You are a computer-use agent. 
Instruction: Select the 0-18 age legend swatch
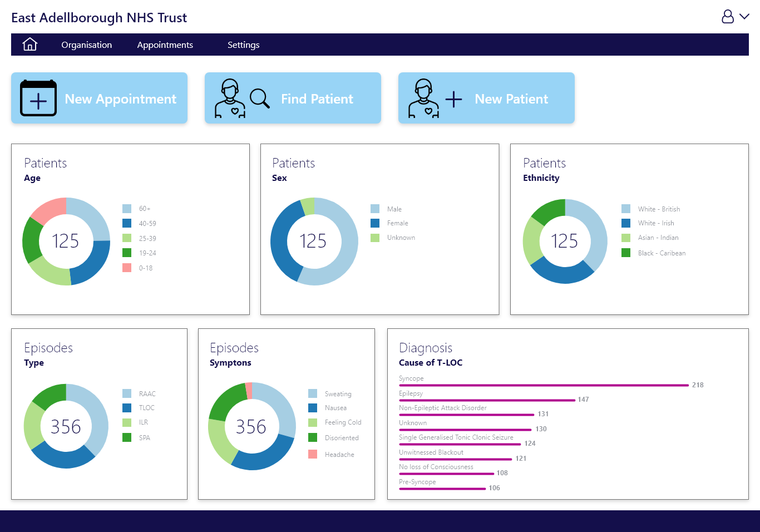click(127, 268)
